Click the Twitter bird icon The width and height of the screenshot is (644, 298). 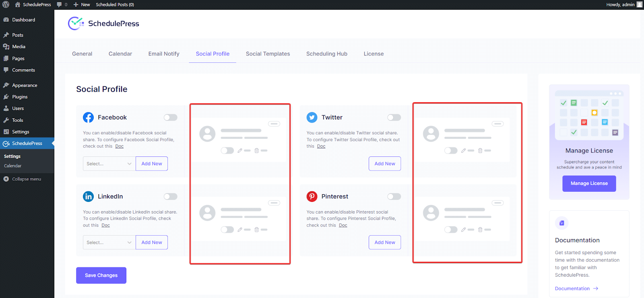tap(312, 117)
